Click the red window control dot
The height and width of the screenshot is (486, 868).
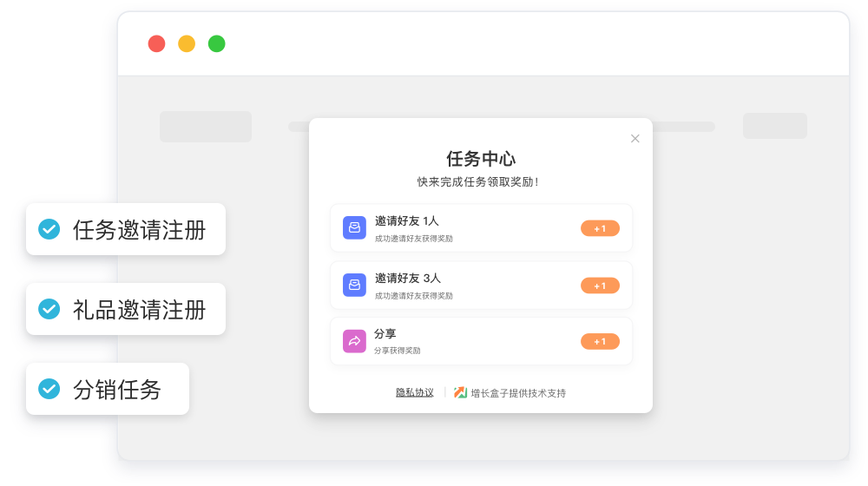(x=156, y=43)
